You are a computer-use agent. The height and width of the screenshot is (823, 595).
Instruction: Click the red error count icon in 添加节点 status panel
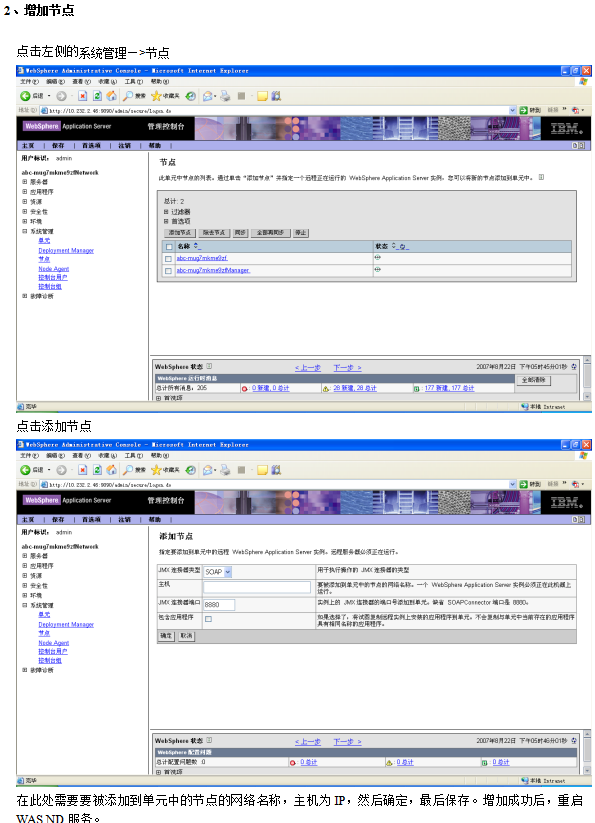tap(293, 763)
